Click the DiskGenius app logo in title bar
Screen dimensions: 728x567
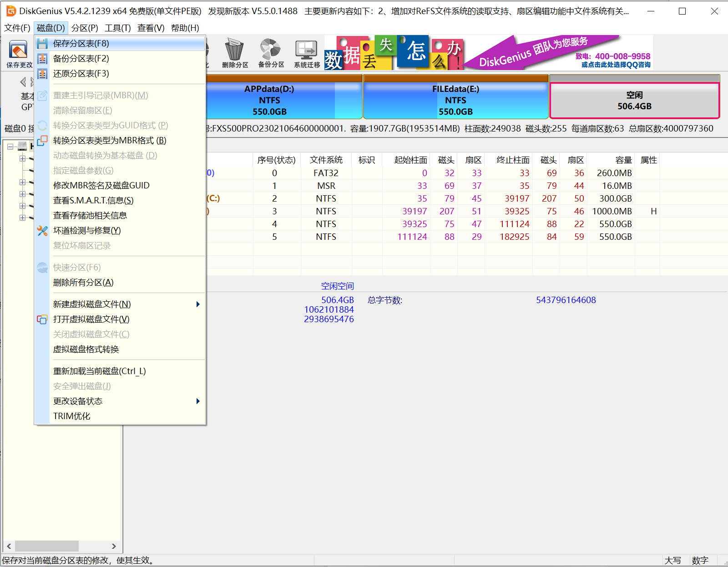pos(11,11)
